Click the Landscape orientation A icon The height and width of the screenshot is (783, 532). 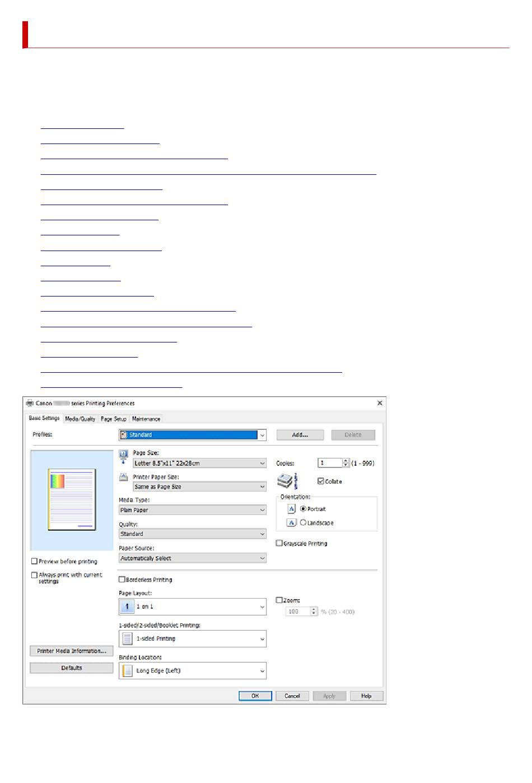tap(291, 522)
